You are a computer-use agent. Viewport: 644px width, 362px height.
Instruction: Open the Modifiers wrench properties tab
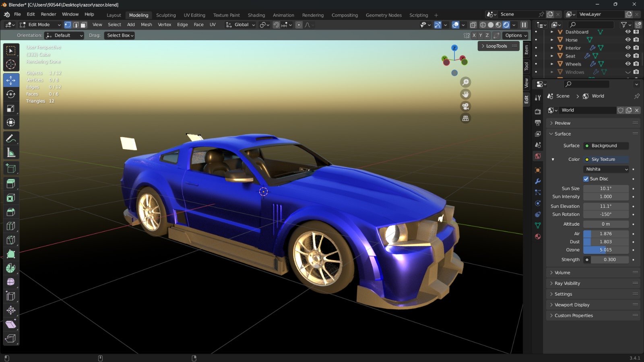(538, 181)
